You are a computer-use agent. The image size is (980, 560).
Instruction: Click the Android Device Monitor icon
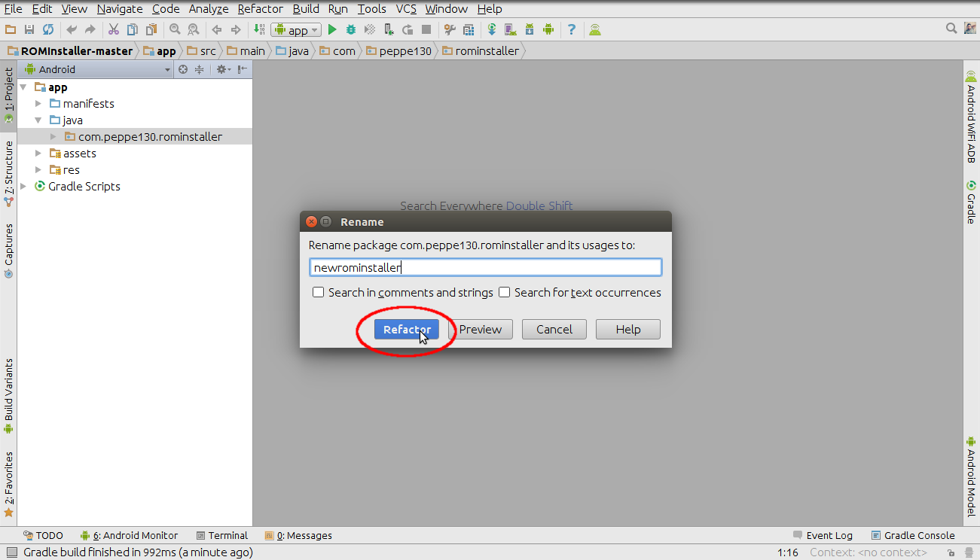(x=548, y=29)
